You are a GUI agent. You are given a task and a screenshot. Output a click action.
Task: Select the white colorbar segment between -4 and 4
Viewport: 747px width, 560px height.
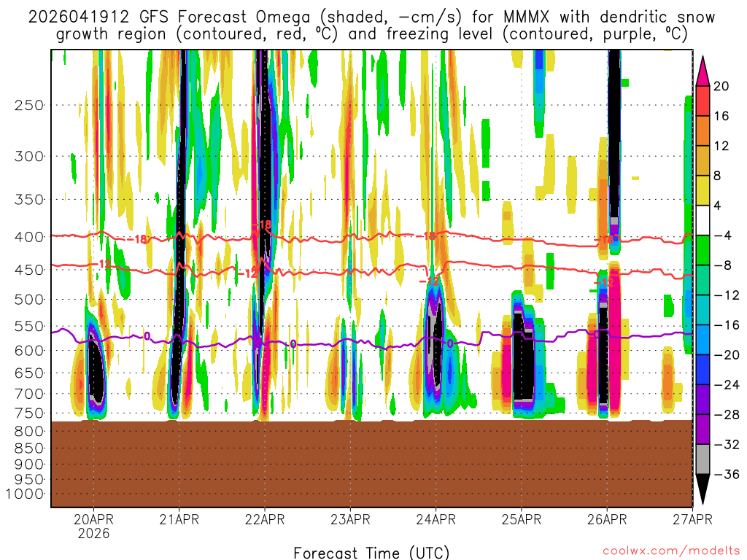pos(703,220)
